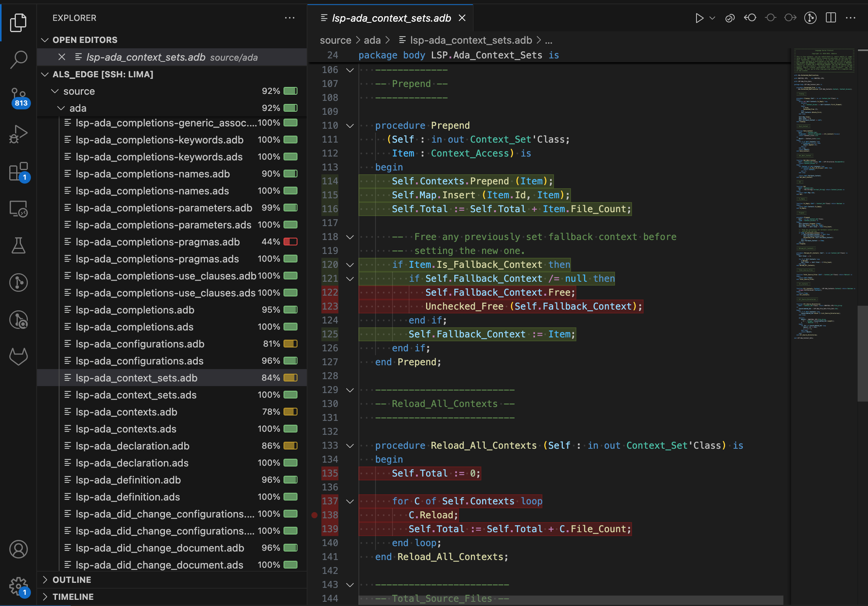868x606 pixels.
Task: Open the Testing flask view
Action: click(18, 245)
